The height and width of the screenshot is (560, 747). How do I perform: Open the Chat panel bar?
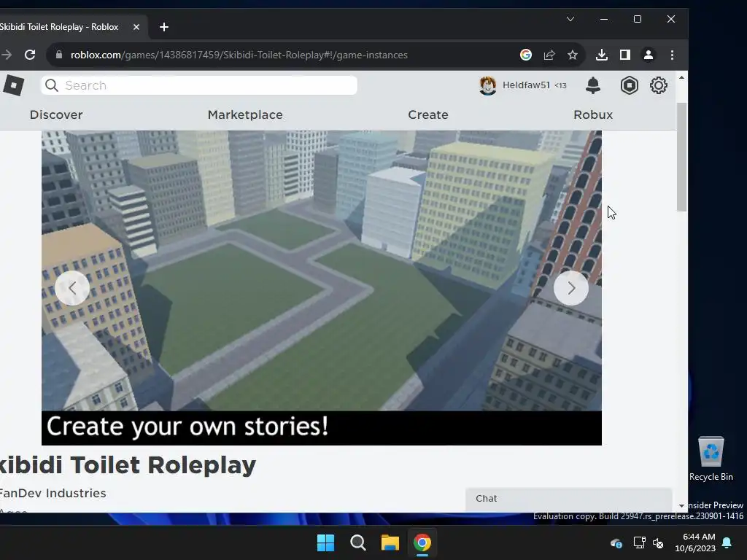(569, 499)
